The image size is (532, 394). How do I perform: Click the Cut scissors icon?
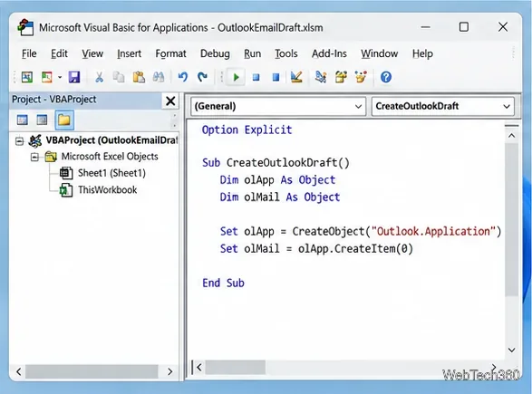pos(99,77)
